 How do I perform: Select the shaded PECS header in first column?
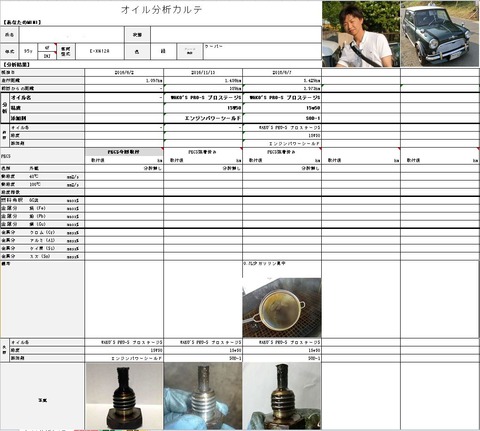(x=124, y=152)
